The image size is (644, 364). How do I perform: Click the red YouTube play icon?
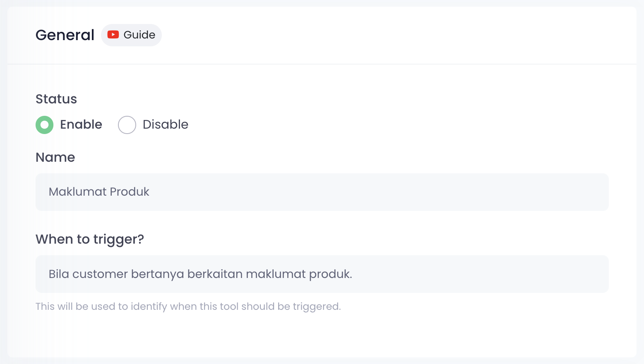[113, 35]
